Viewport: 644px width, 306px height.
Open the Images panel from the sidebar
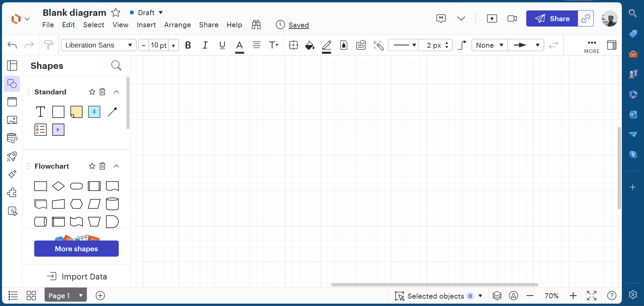(x=12, y=120)
